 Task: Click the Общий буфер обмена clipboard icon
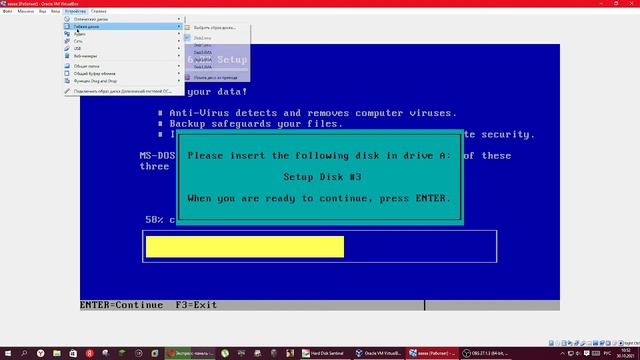67,73
